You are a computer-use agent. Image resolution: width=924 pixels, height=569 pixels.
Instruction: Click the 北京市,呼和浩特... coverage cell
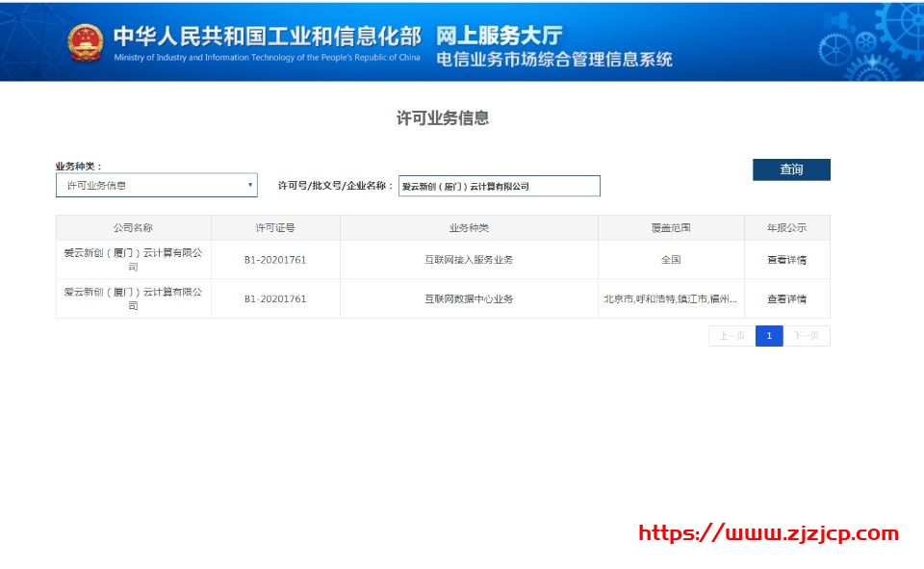click(671, 299)
